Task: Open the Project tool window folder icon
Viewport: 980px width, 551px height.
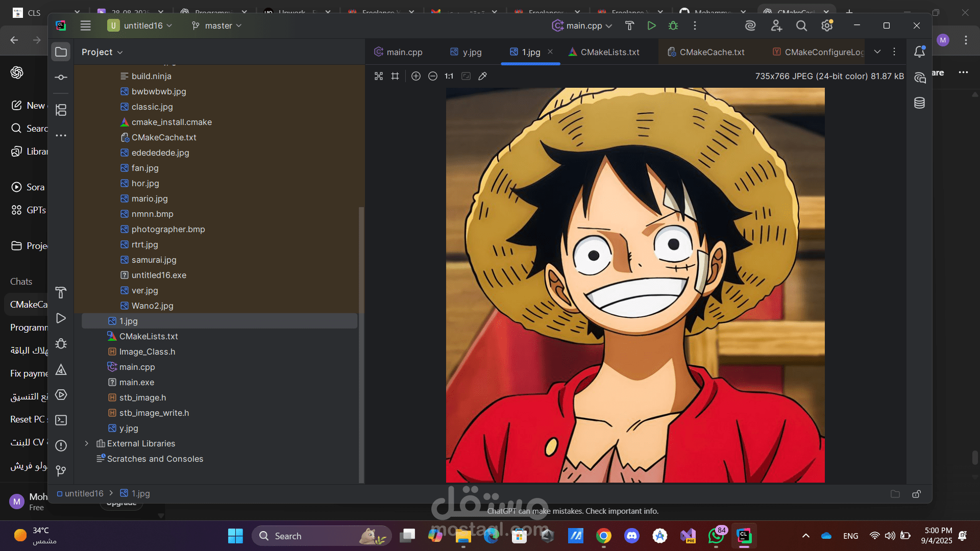Action: tap(61, 52)
